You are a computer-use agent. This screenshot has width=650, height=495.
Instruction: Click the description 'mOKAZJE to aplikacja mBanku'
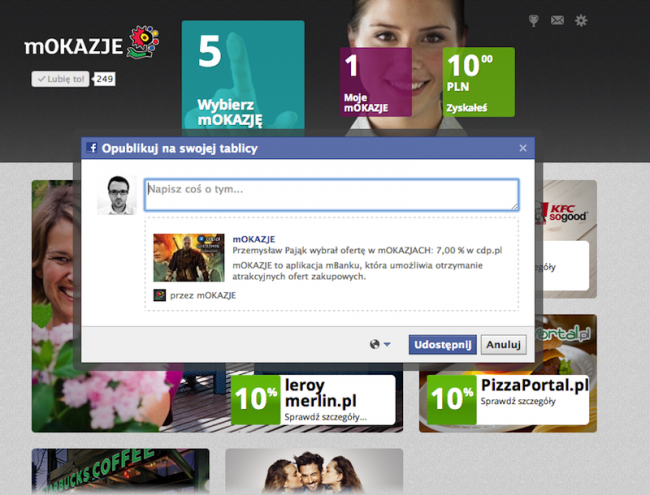[x=296, y=265]
